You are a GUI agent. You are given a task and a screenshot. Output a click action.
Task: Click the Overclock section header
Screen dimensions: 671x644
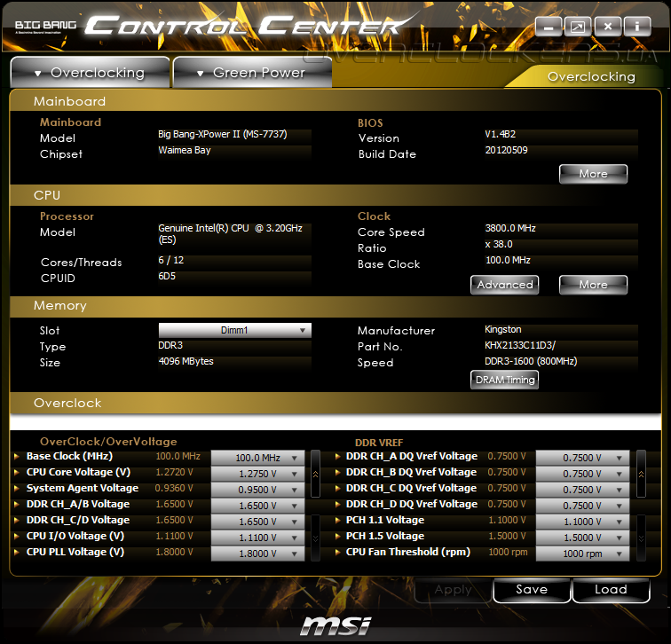pyautogui.click(x=335, y=403)
